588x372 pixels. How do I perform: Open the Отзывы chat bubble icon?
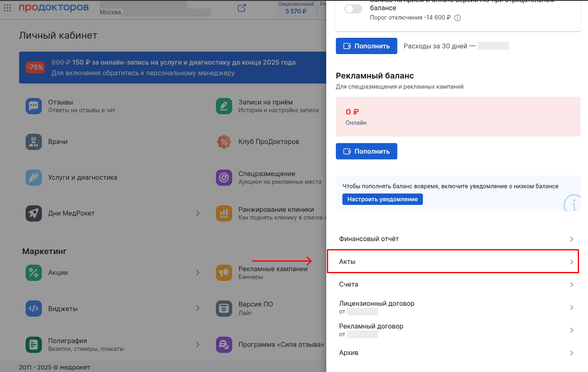(34, 106)
